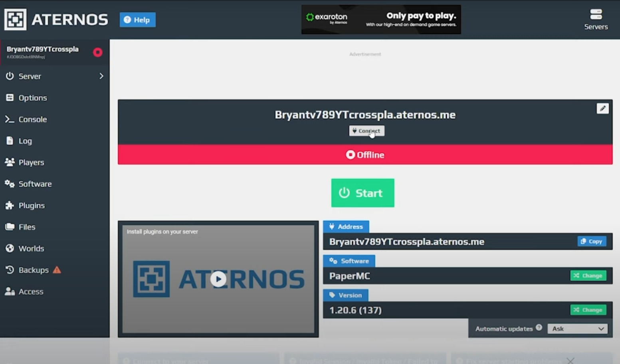Viewport: 620px width, 364px height.
Task: Open the Backups page
Action: (55, 270)
